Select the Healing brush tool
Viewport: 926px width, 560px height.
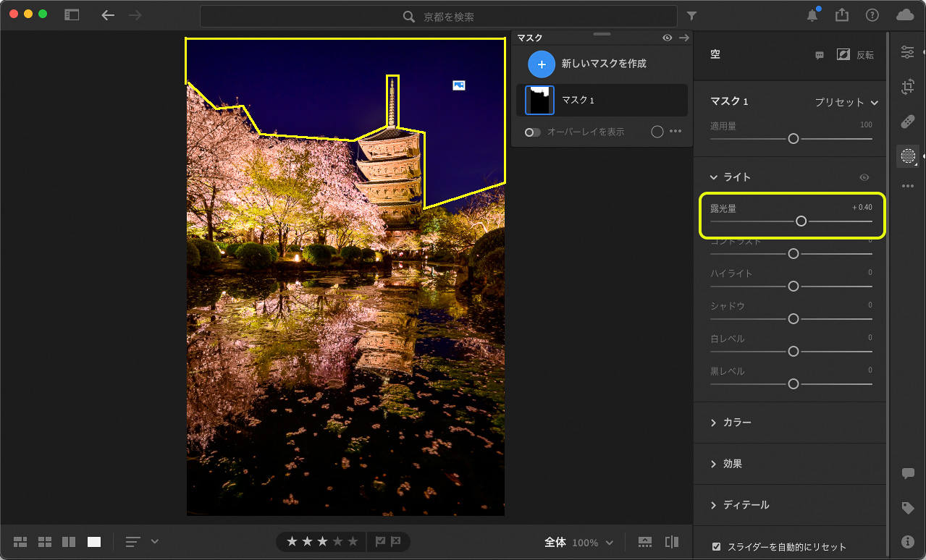[x=907, y=122]
